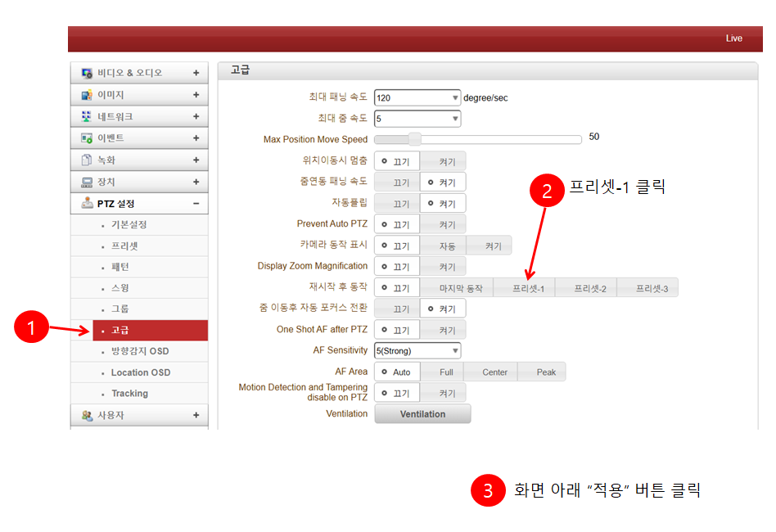Screen dimensions: 776x532
Task: Set 위치이동시 멈춤 to 끄기
Action: [397, 161]
